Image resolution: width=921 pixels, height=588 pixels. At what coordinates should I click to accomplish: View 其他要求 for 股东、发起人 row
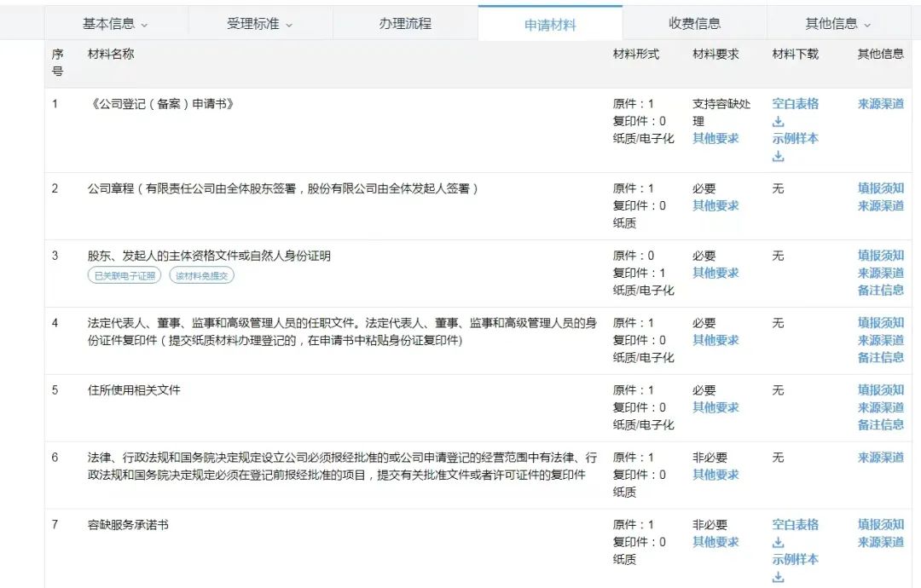[715, 273]
